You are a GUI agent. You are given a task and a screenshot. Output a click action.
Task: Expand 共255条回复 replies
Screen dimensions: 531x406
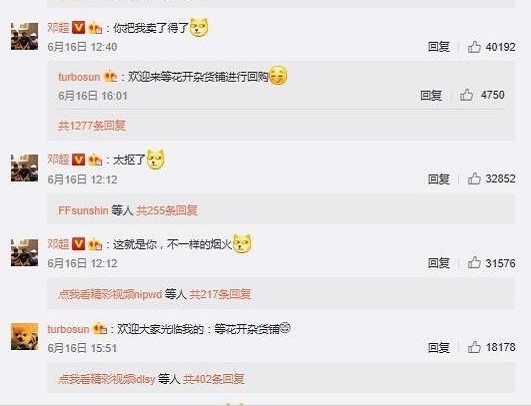click(167, 210)
